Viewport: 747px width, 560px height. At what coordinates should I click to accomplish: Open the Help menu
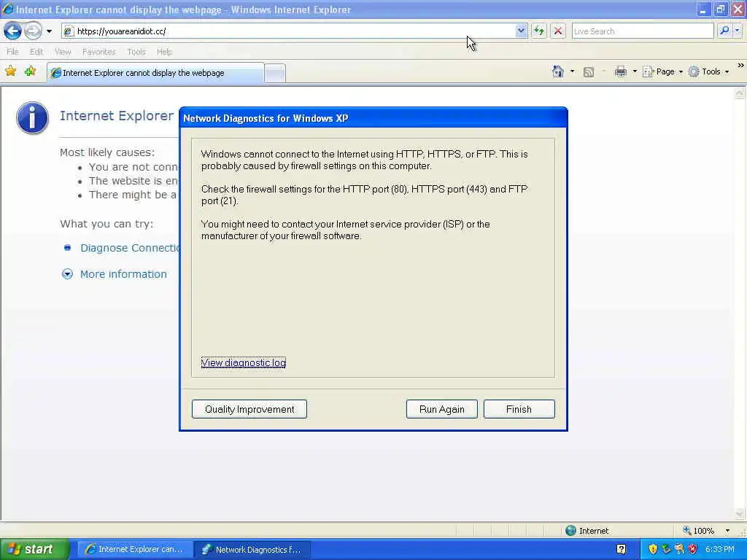[164, 52]
